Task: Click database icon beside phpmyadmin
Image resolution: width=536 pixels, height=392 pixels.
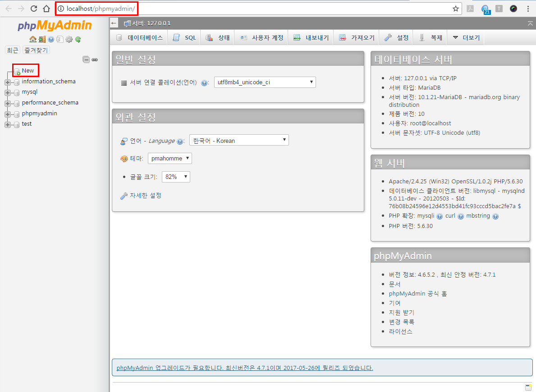Action: pos(16,114)
